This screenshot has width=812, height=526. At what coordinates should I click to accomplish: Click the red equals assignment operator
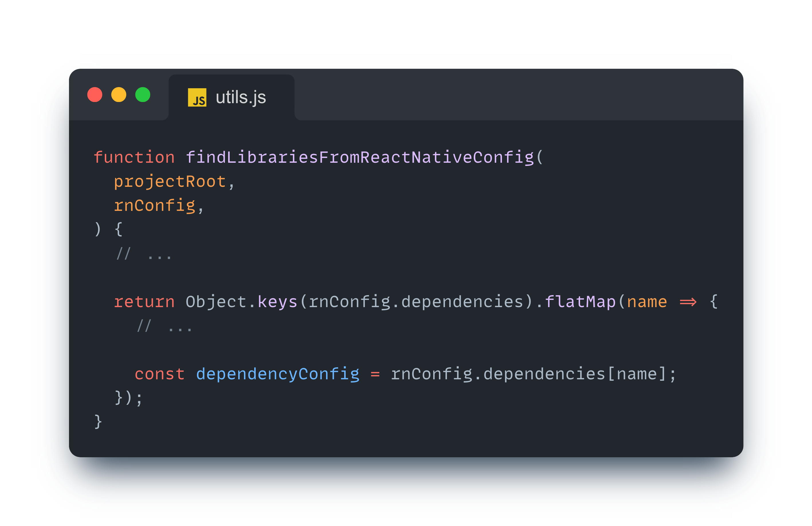tap(375, 374)
